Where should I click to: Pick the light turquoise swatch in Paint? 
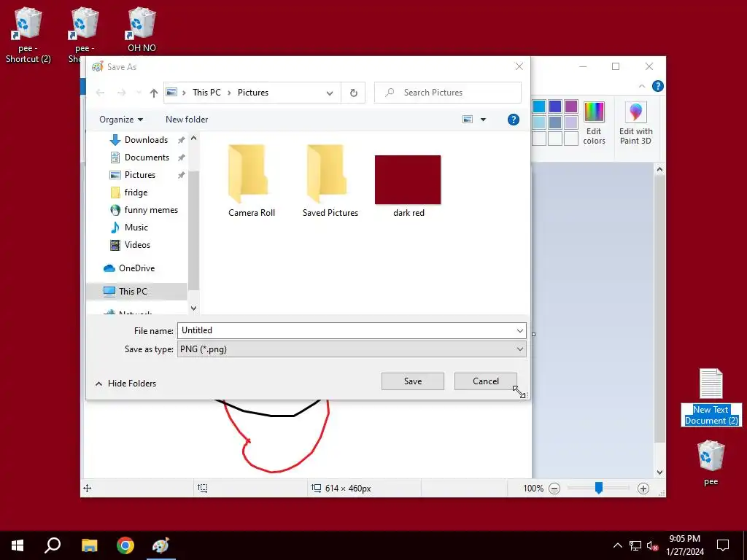click(539, 122)
